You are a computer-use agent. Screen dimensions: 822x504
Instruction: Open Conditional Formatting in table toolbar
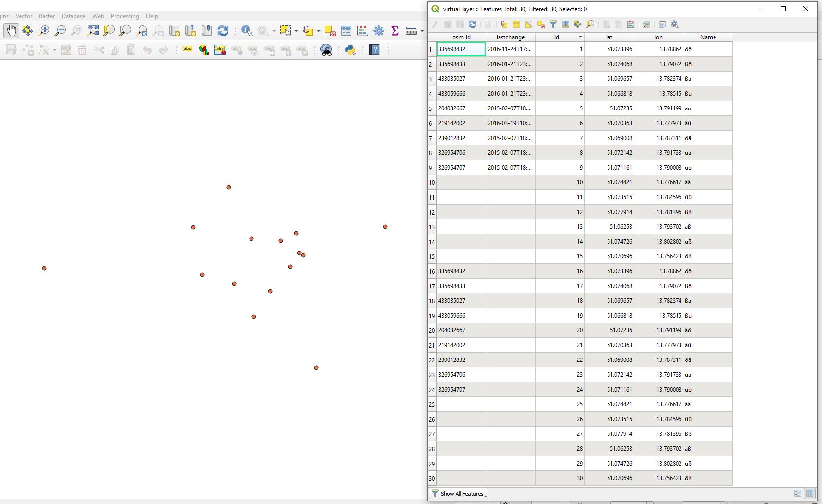pyautogui.click(x=646, y=24)
